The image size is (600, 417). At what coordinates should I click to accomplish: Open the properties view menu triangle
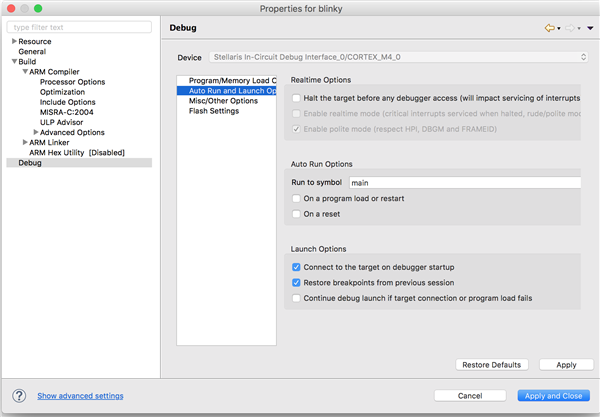pos(590,28)
